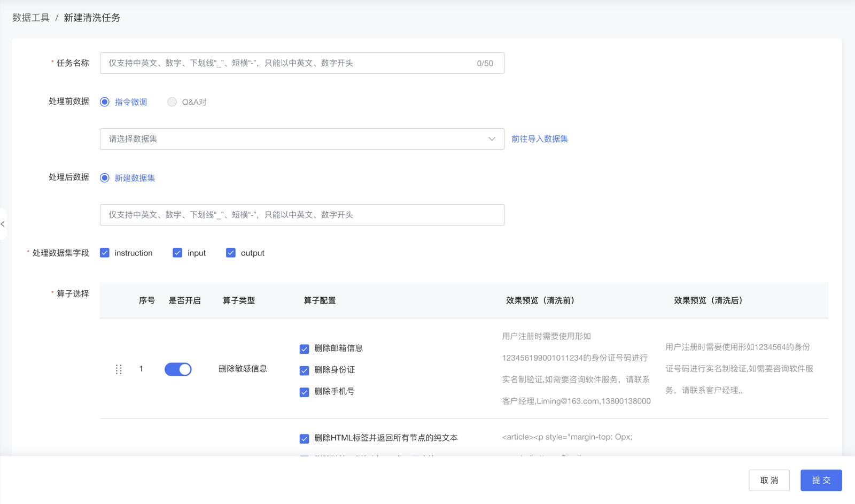Go to 数据工具 breadcrumb

click(x=31, y=18)
